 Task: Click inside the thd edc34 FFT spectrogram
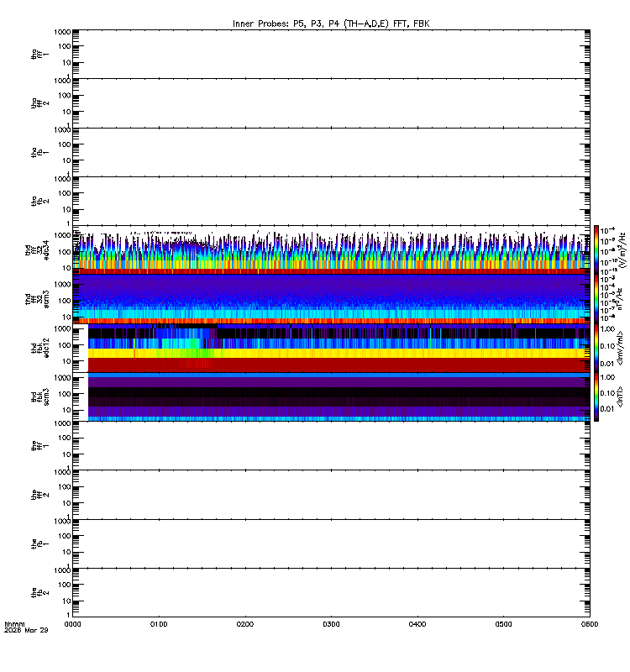point(331,249)
